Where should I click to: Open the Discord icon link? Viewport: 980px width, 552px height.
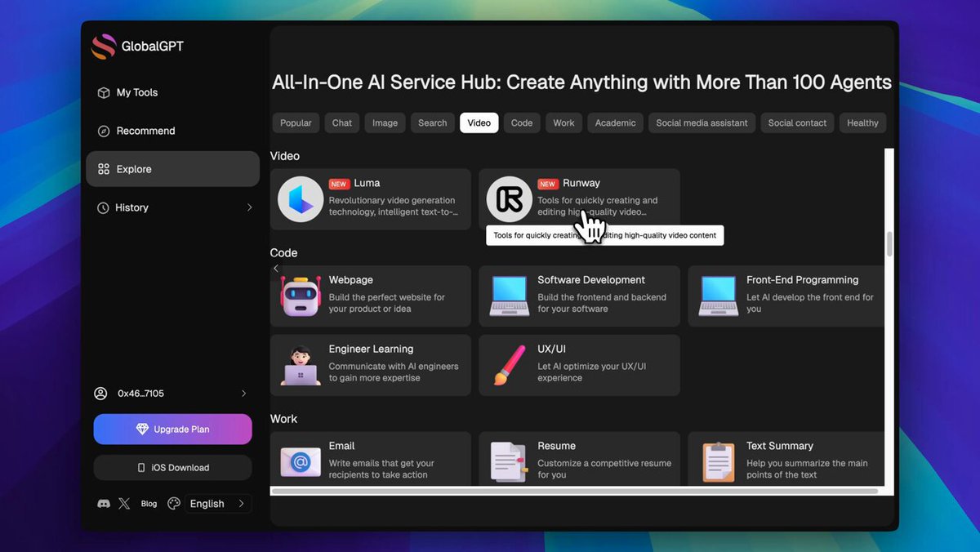tap(104, 504)
